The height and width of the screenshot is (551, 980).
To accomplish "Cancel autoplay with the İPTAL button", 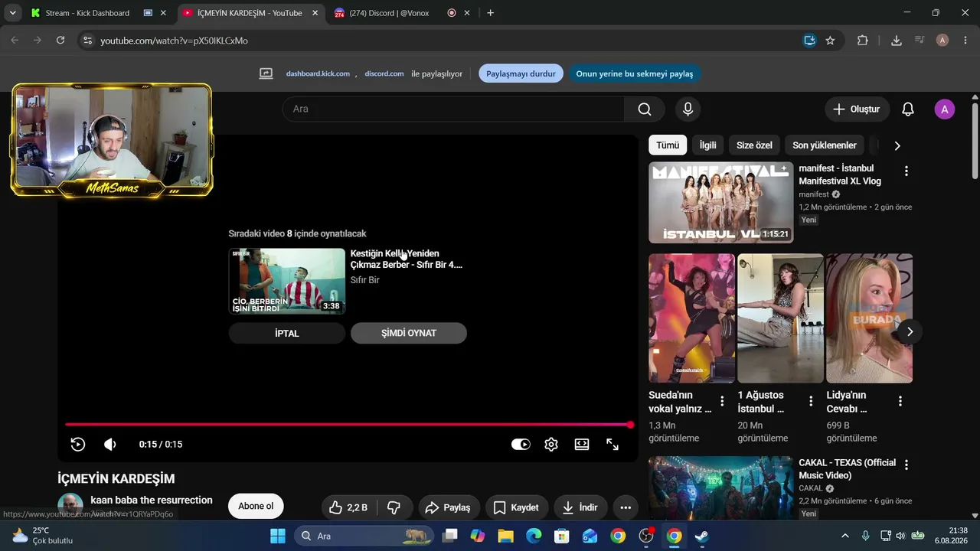I will point(287,333).
